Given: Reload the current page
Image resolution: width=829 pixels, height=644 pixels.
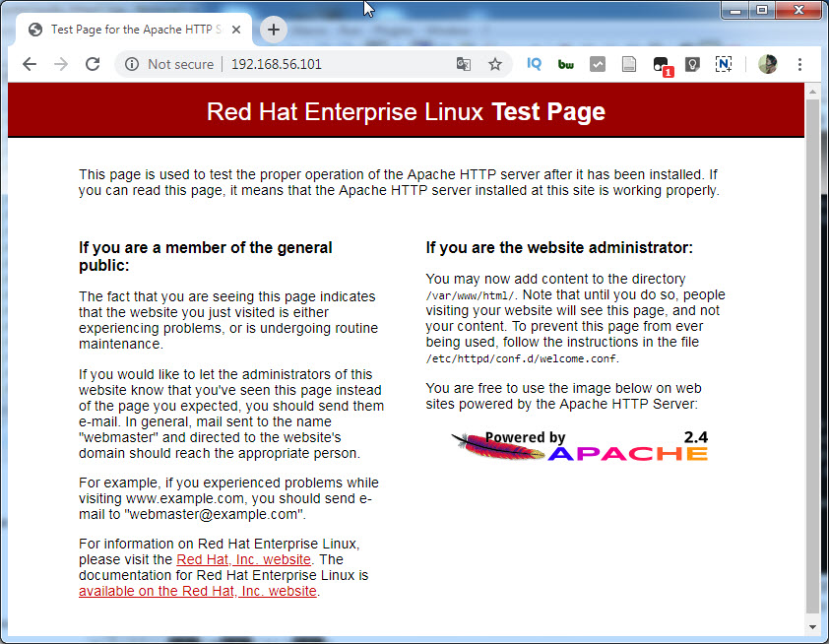Looking at the screenshot, I should pyautogui.click(x=92, y=63).
